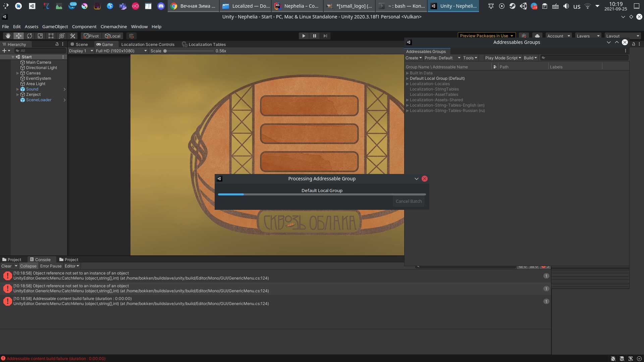Image resolution: width=644 pixels, height=362 pixels.
Task: Open the custom editor tools icon
Action: click(72, 36)
